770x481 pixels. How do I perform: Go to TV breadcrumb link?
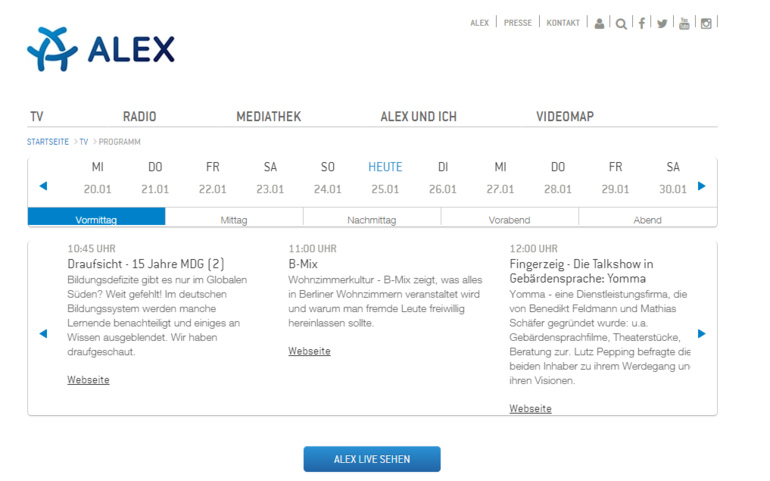click(83, 142)
